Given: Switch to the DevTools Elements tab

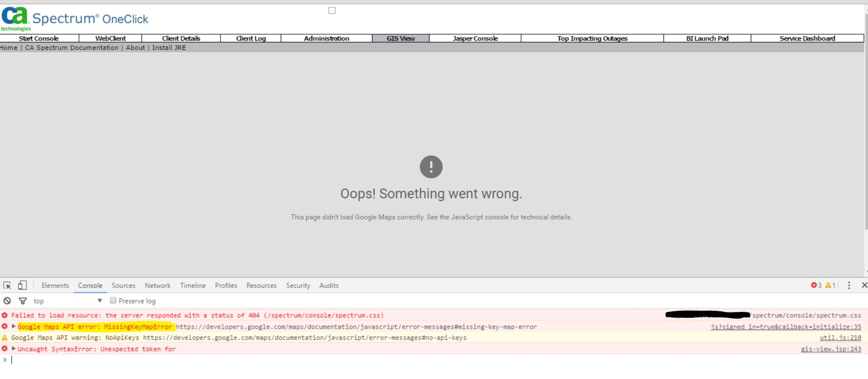Looking at the screenshot, I should point(55,285).
